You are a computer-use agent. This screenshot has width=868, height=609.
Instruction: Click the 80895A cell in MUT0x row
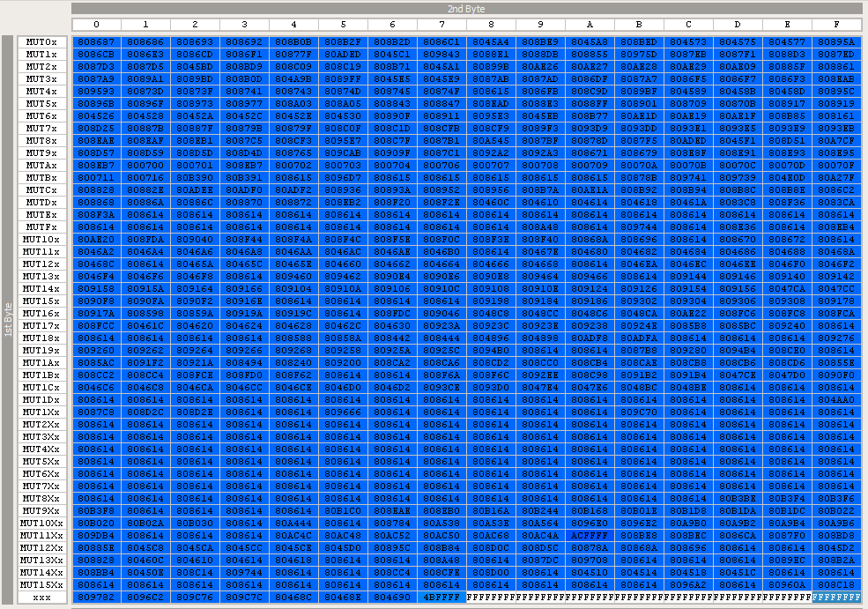(836, 41)
